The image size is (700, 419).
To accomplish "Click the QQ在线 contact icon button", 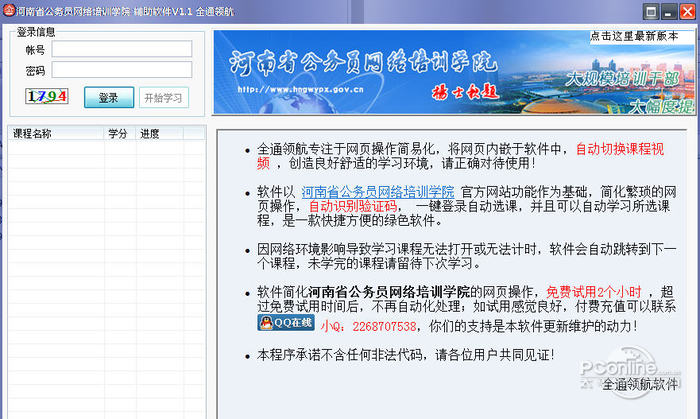I will (286, 323).
